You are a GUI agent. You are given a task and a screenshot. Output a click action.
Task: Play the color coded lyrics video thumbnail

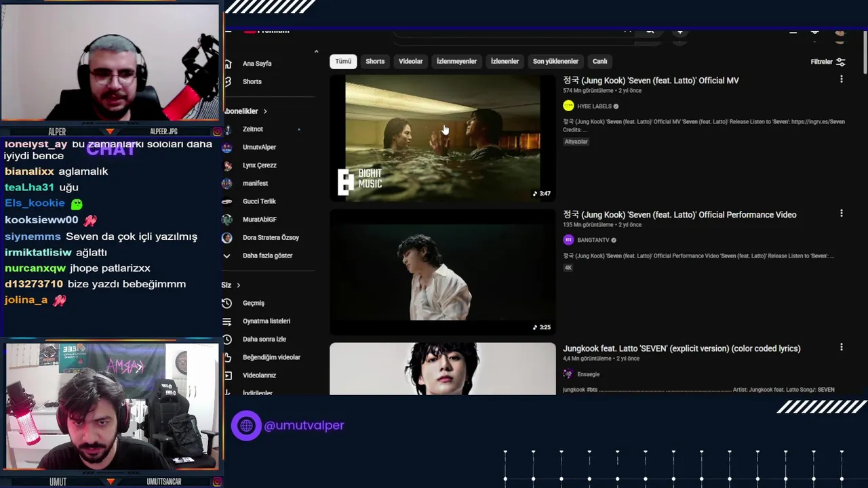point(442,369)
